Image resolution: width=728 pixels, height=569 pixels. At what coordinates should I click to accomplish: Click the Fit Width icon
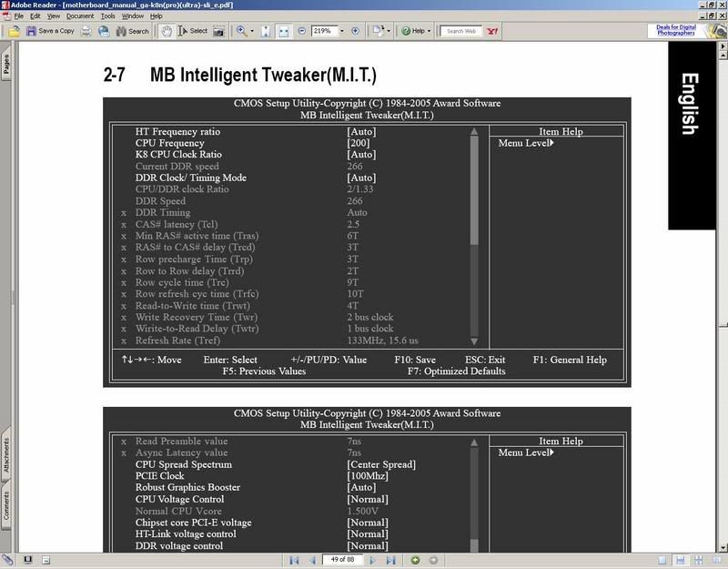click(283, 31)
